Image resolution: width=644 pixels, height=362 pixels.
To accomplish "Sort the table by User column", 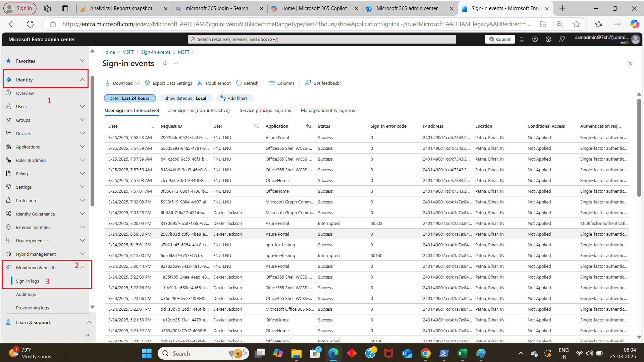I will click(257, 126).
